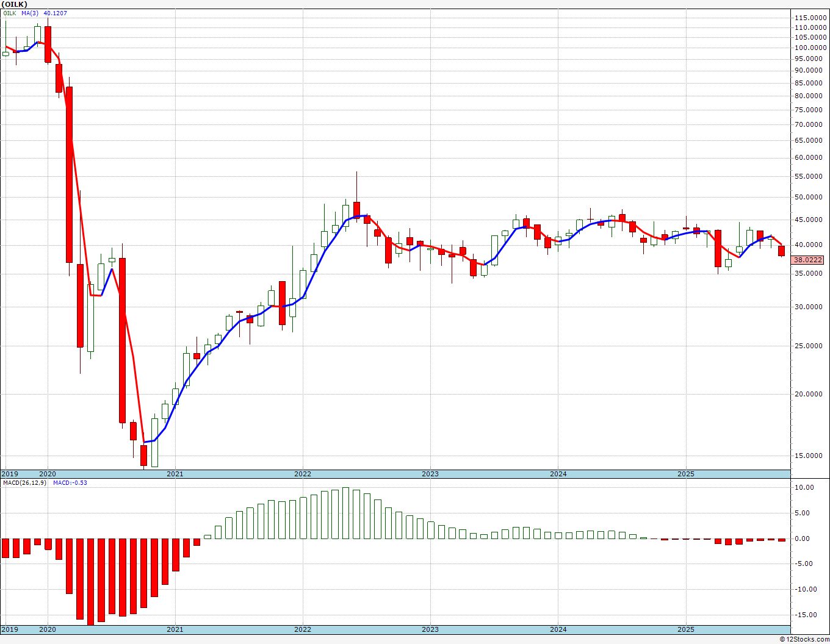Select 2024 on the MACD panel time axis
This screenshot has width=830, height=644.
558,629
